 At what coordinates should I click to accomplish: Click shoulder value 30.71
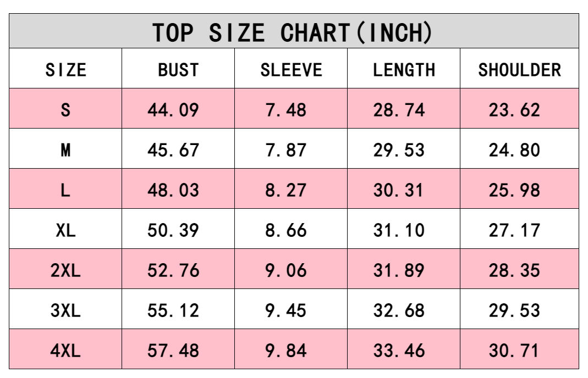514,351
